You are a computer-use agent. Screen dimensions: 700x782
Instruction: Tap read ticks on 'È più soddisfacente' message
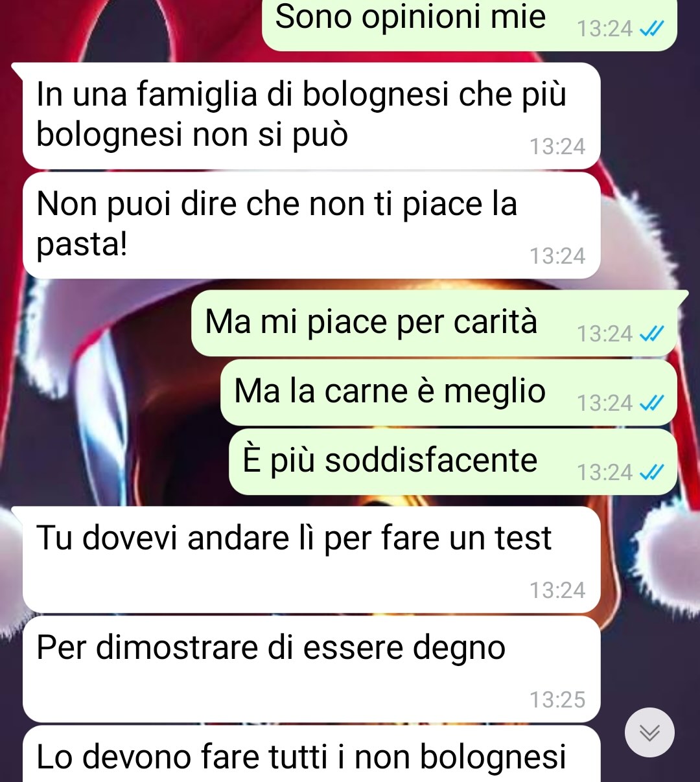tap(651, 472)
